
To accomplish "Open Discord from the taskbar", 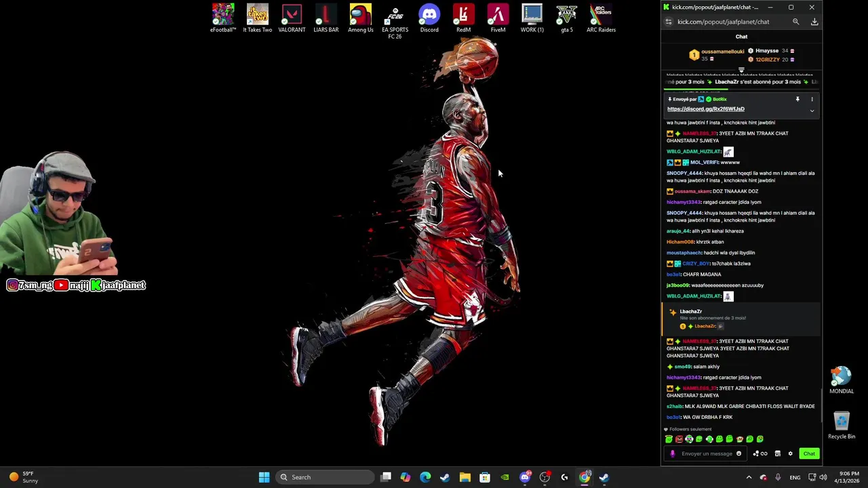I will click(525, 477).
